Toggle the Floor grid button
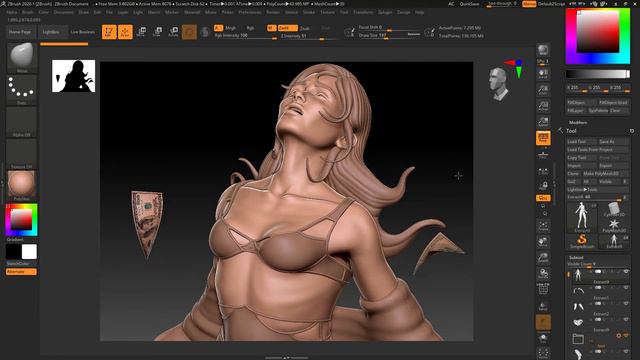 tap(543, 155)
